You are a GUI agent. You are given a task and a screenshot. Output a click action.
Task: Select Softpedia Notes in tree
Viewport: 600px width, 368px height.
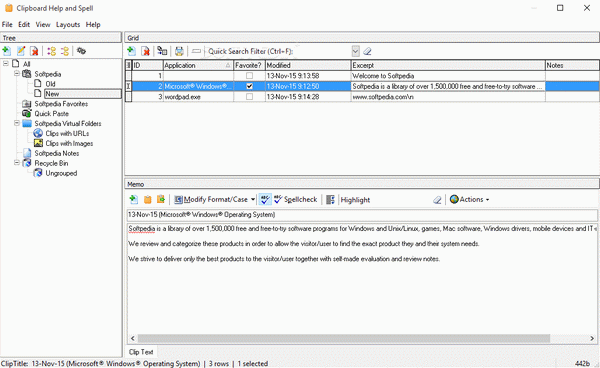[57, 153]
